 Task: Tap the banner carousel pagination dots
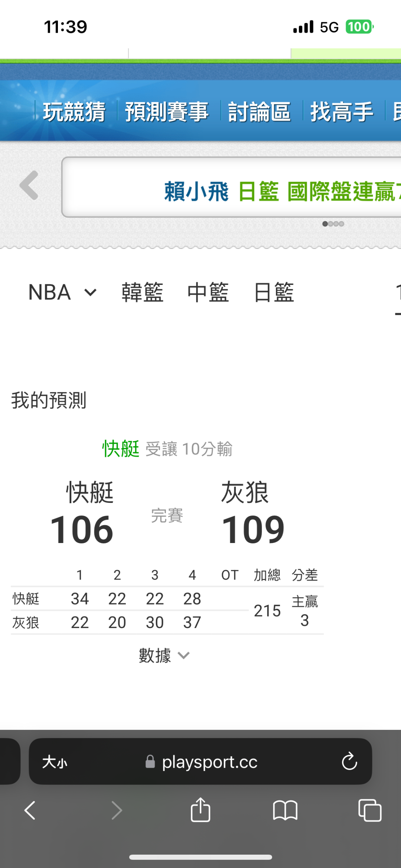pos(333,224)
